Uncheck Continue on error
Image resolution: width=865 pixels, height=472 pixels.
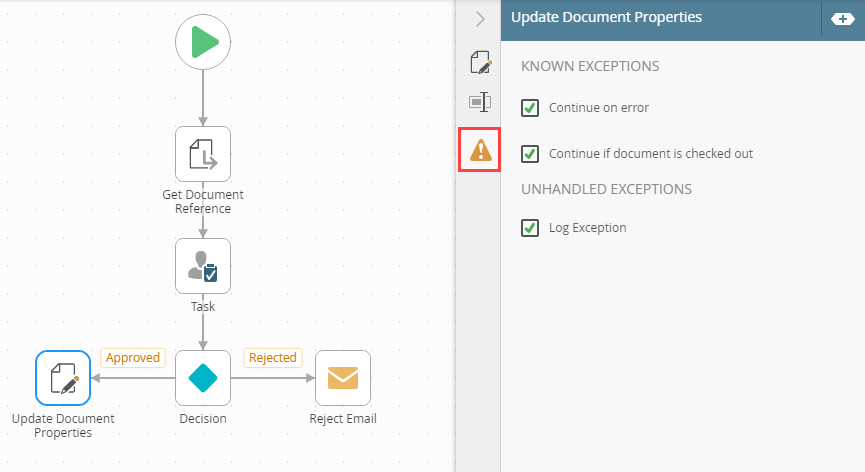tap(530, 108)
